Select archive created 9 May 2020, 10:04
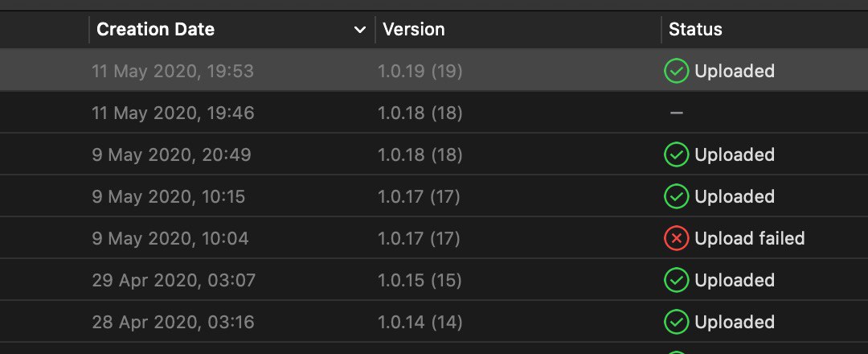868x354 pixels. click(170, 238)
